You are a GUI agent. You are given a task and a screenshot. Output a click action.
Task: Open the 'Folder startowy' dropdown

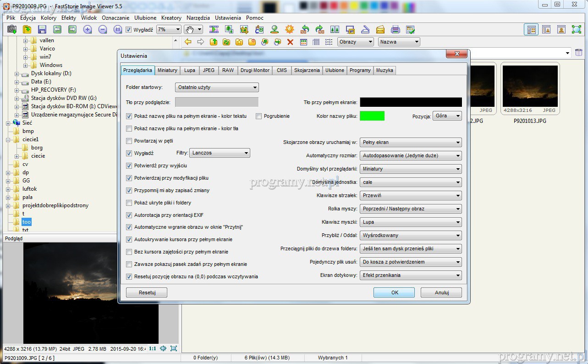[x=217, y=87]
